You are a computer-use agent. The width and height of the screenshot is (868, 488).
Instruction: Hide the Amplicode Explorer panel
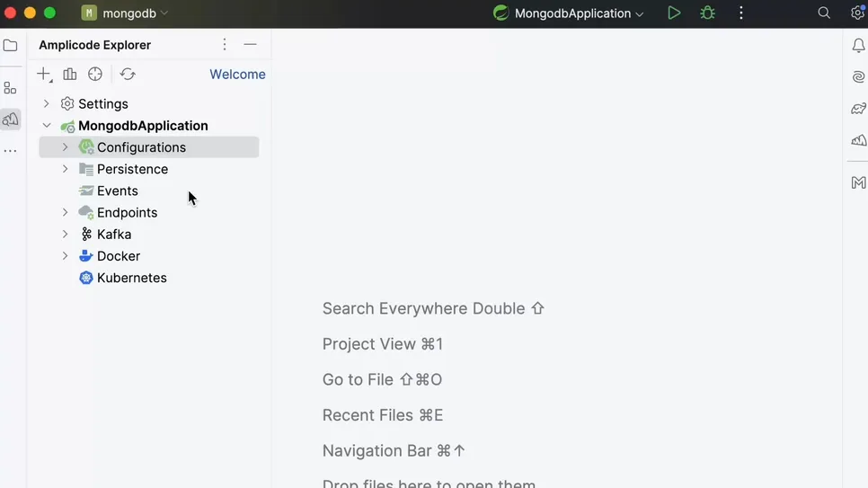[x=250, y=44]
